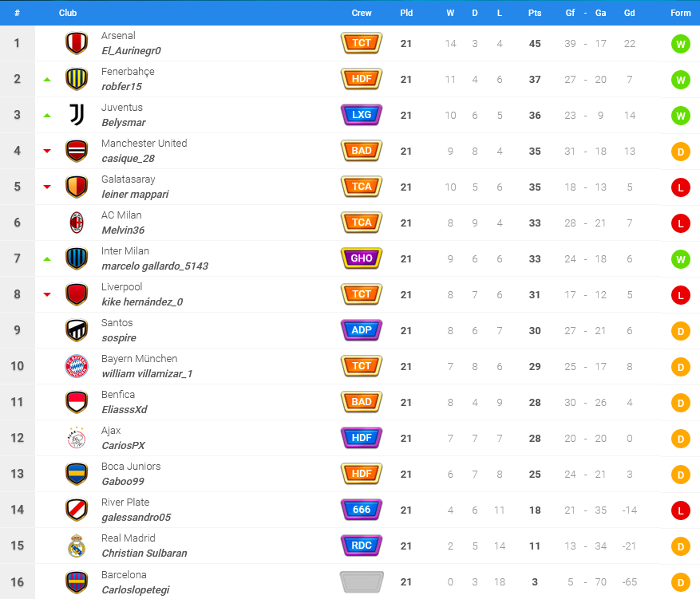This screenshot has height=599, width=700.
Task: Open the Barcelona club crest
Action: tap(77, 582)
